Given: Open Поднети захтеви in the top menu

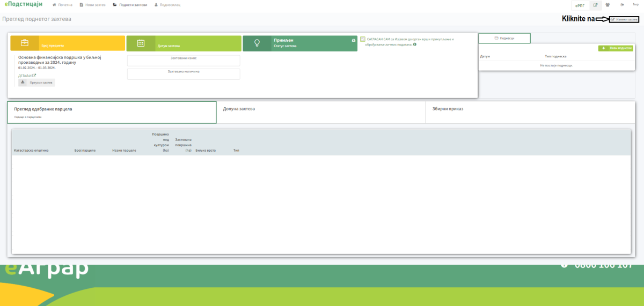Looking at the screenshot, I should click(130, 5).
